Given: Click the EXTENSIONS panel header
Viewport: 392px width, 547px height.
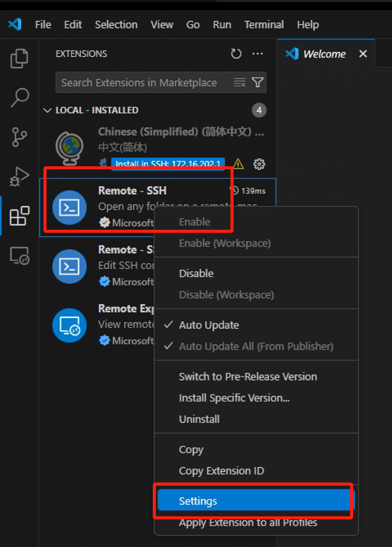Looking at the screenshot, I should 81,54.
